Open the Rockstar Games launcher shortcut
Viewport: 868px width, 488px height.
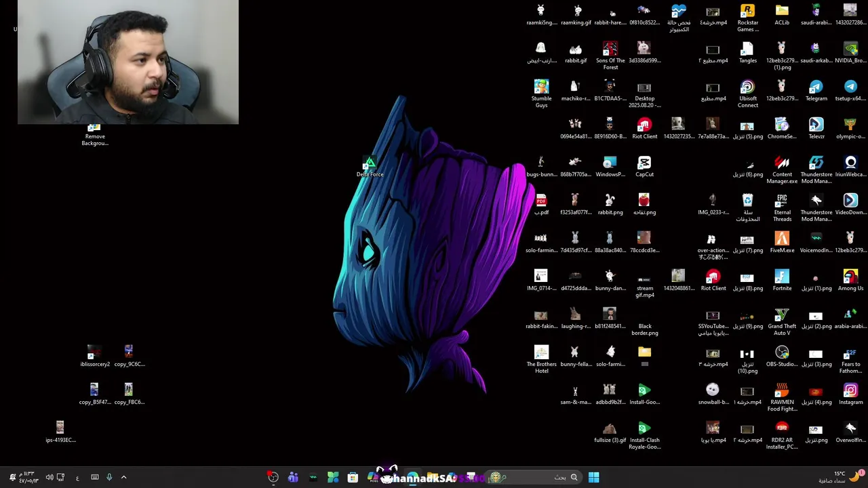click(x=747, y=17)
